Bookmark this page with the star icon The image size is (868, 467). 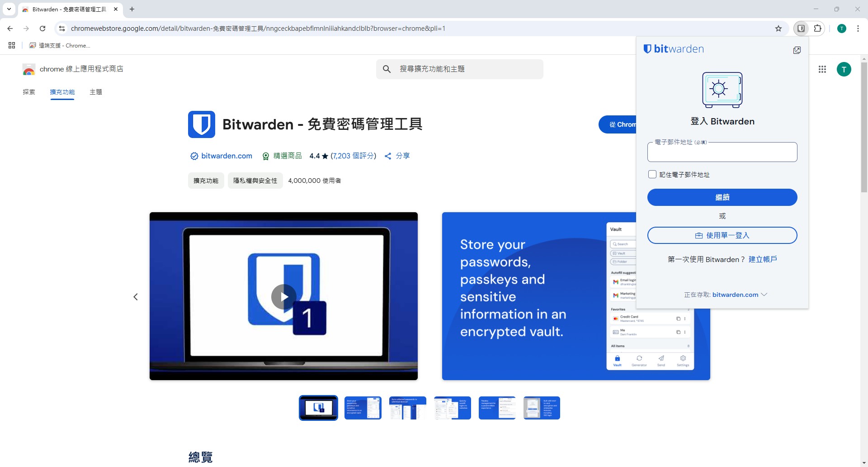(x=778, y=28)
